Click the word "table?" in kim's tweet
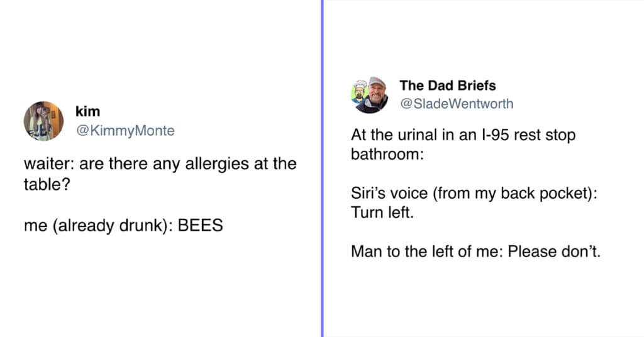The image size is (644, 337). point(47,184)
